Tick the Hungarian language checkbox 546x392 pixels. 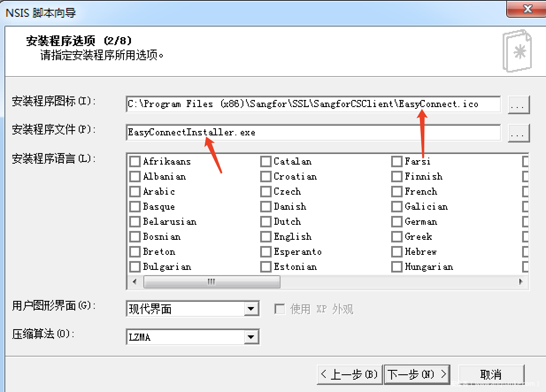(x=397, y=267)
